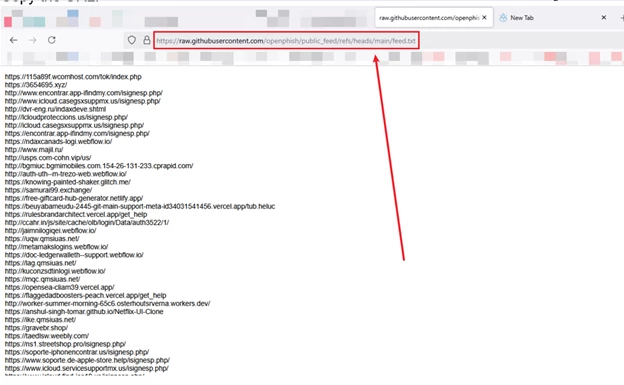Screen dimensions: 624x385
Task: Select https://samurai99.exchange/ line
Action: [48, 190]
